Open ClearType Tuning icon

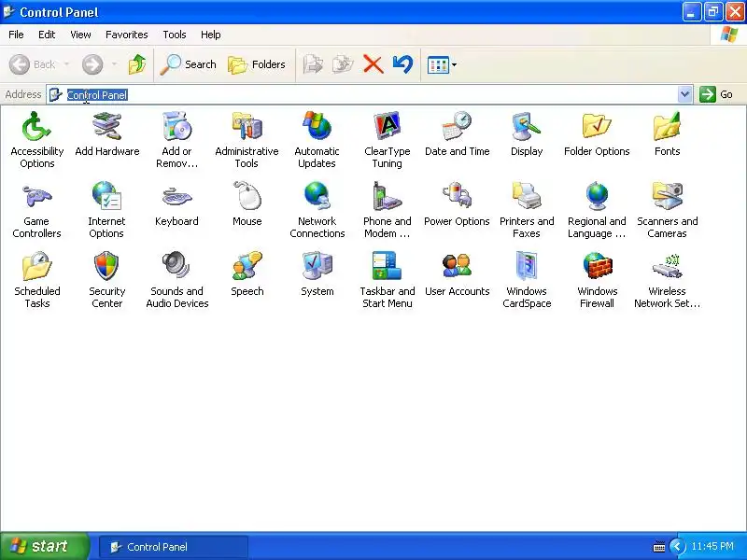click(x=387, y=127)
